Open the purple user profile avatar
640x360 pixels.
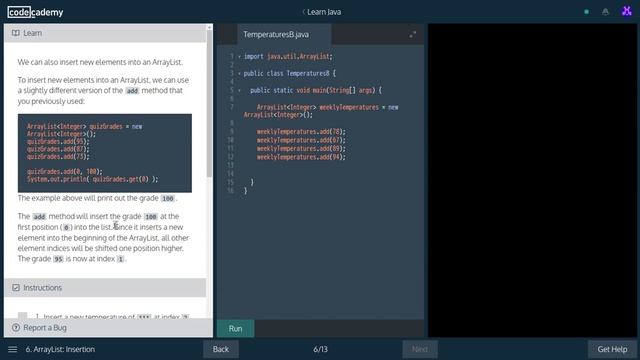point(627,11)
